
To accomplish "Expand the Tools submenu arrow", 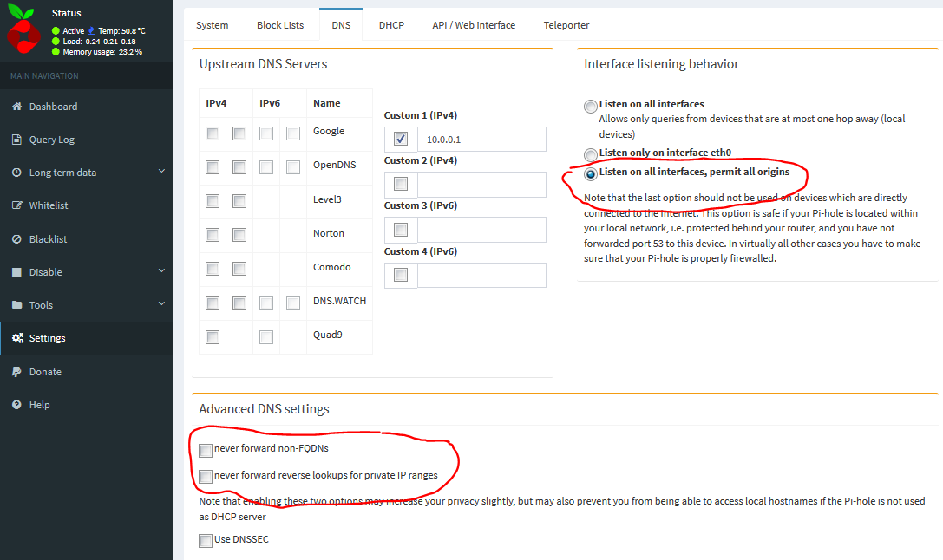I will [161, 304].
